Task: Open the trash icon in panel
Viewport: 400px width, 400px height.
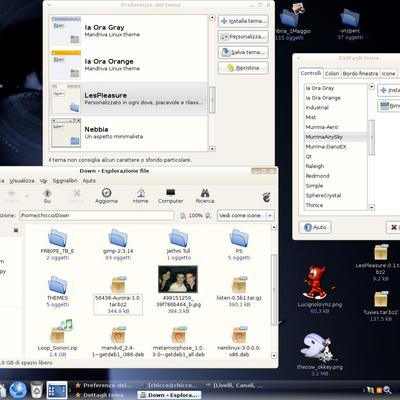Action: tap(36, 390)
